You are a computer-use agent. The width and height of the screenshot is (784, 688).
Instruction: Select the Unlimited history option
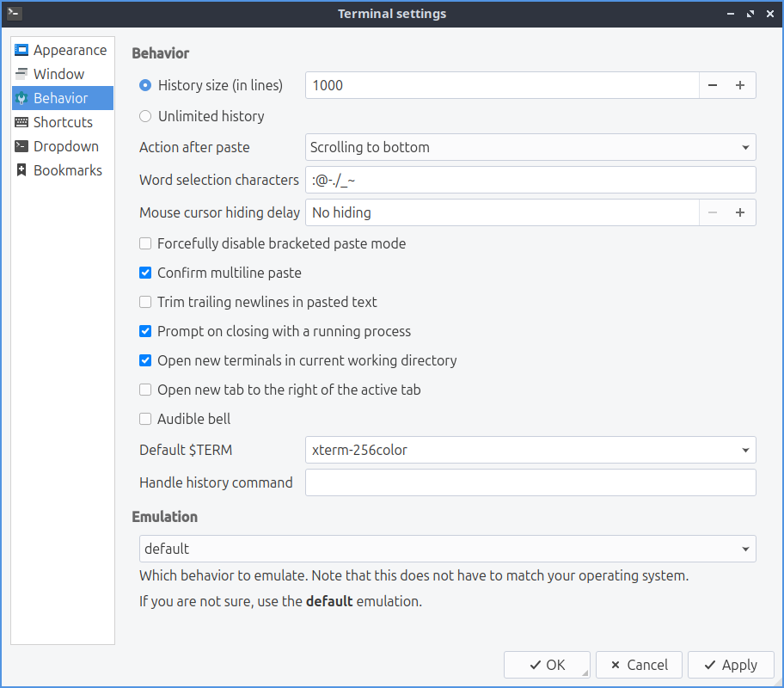(145, 116)
